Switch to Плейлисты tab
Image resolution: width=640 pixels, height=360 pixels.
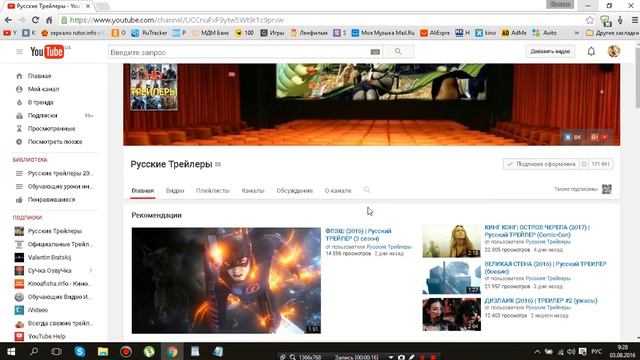pyautogui.click(x=213, y=191)
